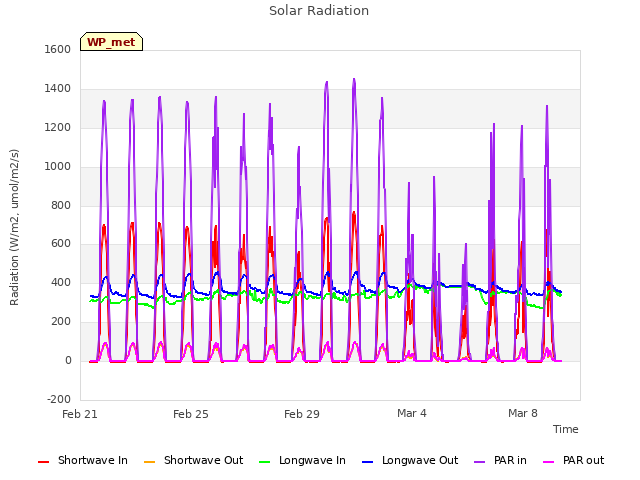This screenshot has width=640, height=480.
Task: Click the purple PAR in color marker
Action: pyautogui.click(x=480, y=462)
